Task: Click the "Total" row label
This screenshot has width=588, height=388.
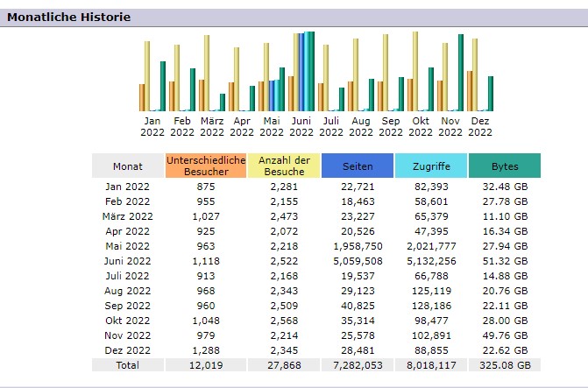Action: [127, 364]
